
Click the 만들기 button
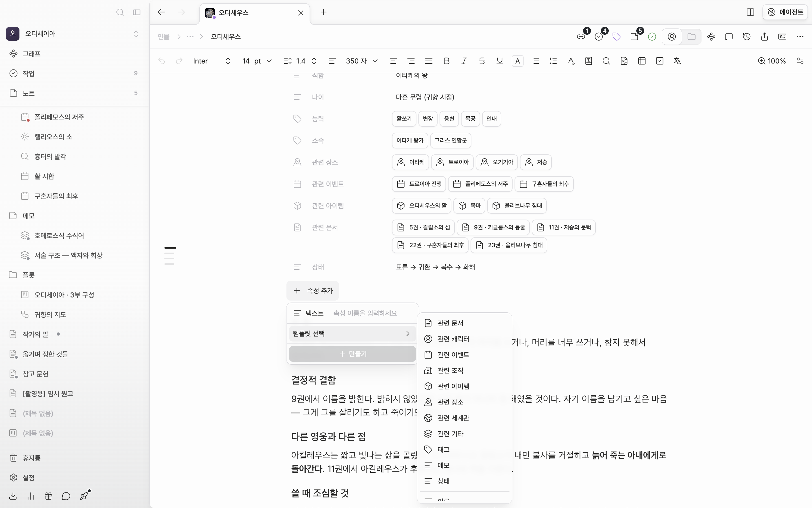click(x=352, y=354)
